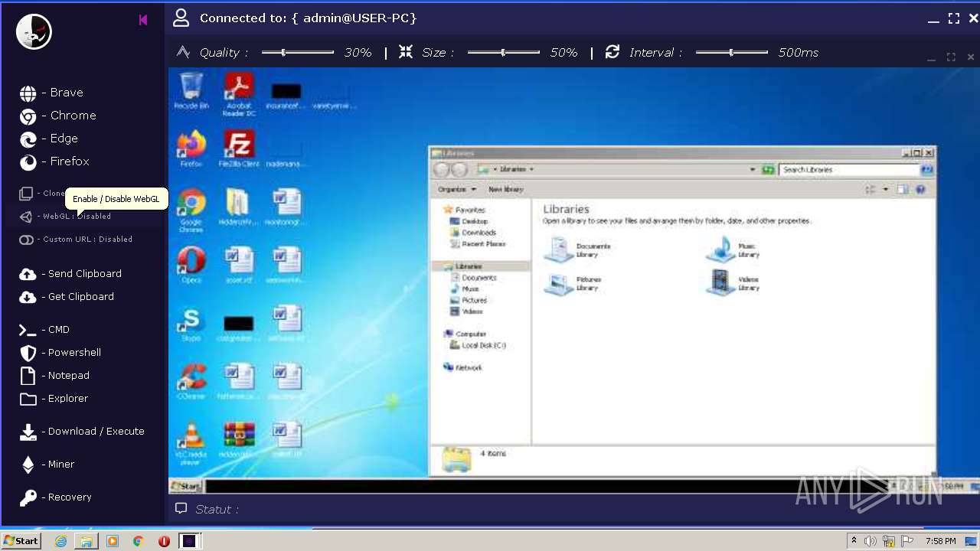
Task: Click the help icon in Libraries toolbar
Action: point(921,189)
